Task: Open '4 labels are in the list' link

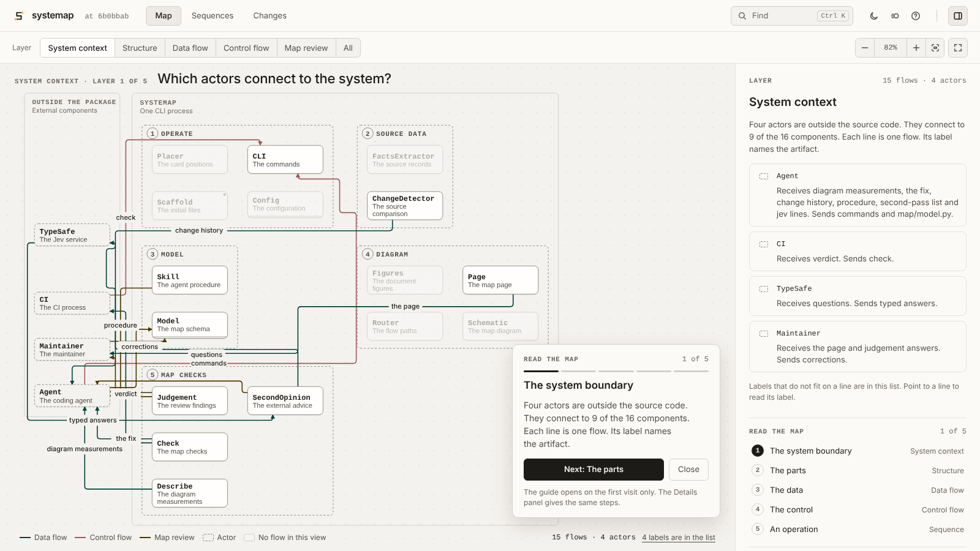Action: [x=679, y=538]
